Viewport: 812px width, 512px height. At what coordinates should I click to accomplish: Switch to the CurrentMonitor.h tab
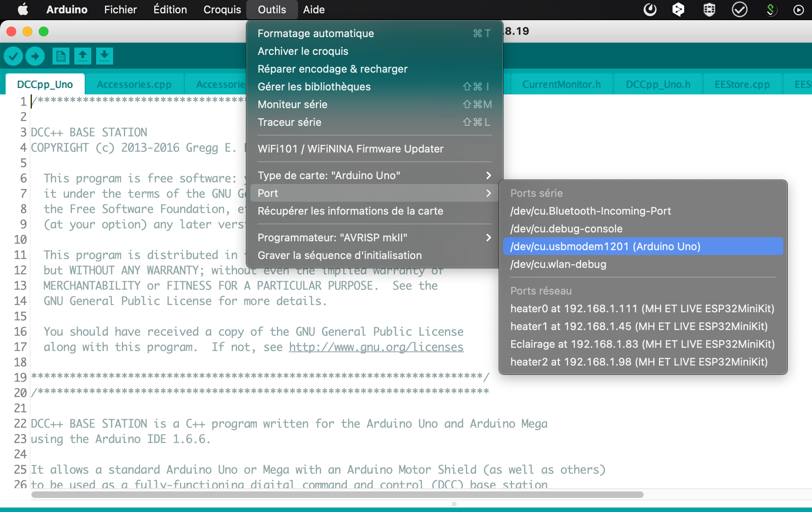(561, 84)
